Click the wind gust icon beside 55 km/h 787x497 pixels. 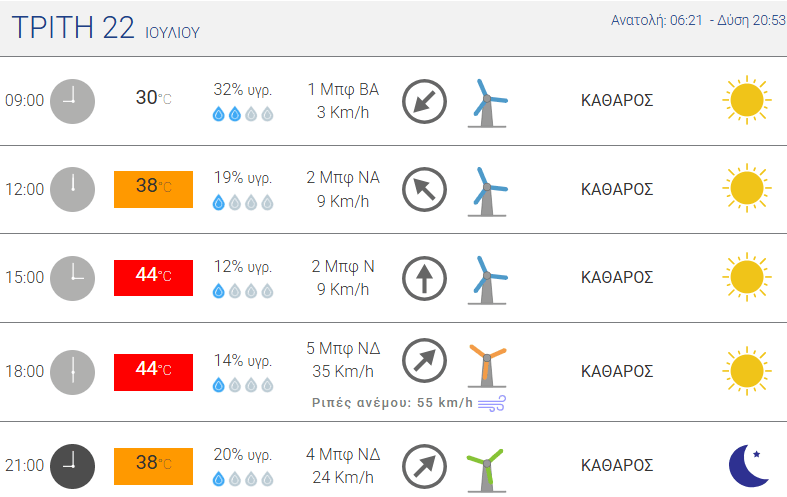click(492, 403)
